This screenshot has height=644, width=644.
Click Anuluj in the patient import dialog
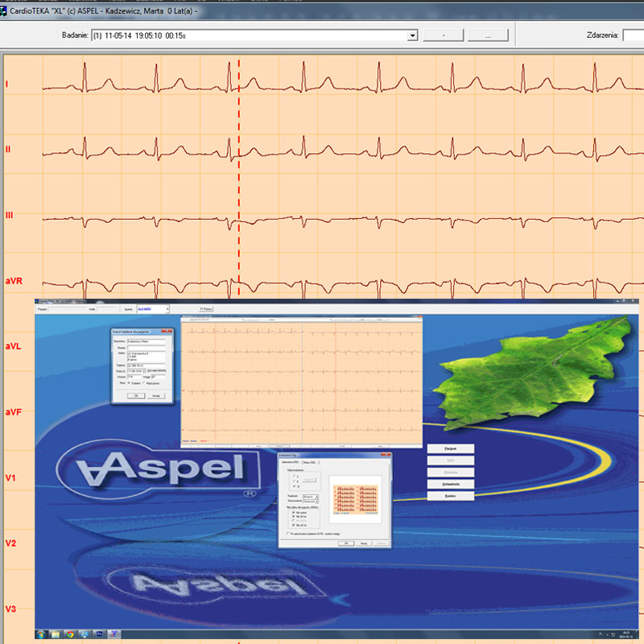pyautogui.click(x=156, y=396)
